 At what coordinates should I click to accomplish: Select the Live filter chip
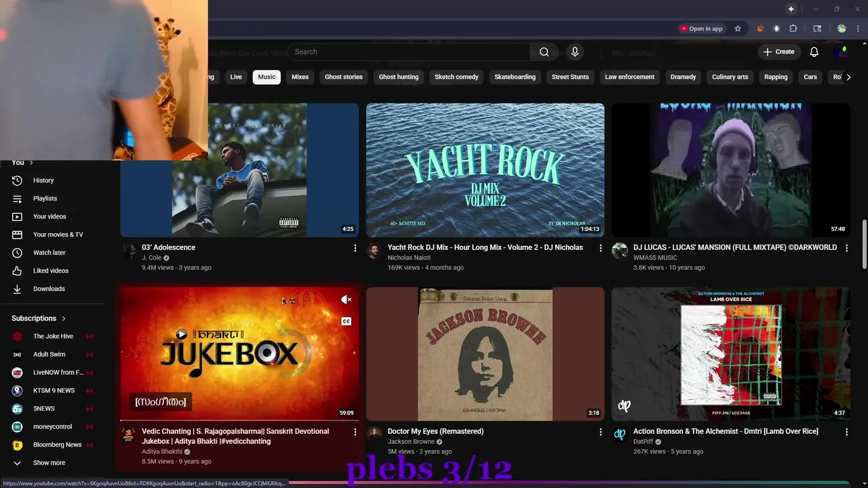236,77
